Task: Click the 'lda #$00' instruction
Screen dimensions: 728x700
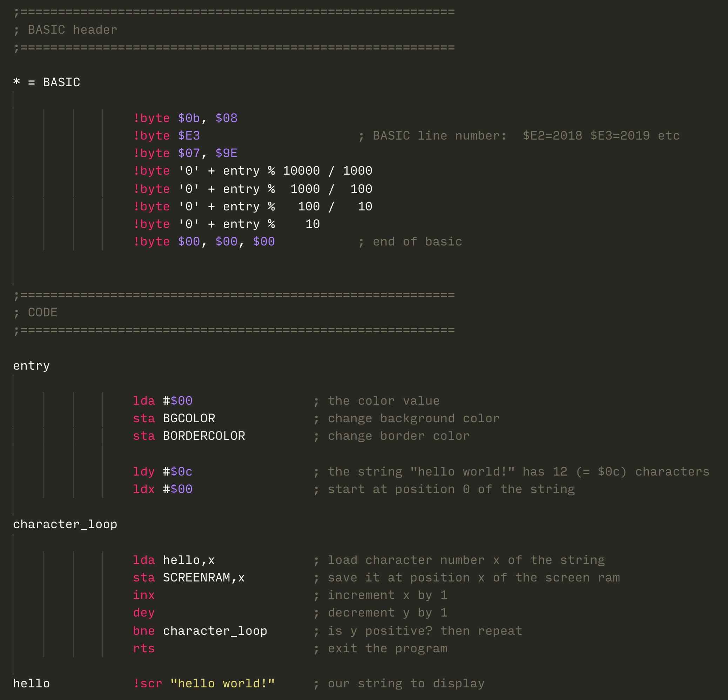Action: click(x=163, y=401)
